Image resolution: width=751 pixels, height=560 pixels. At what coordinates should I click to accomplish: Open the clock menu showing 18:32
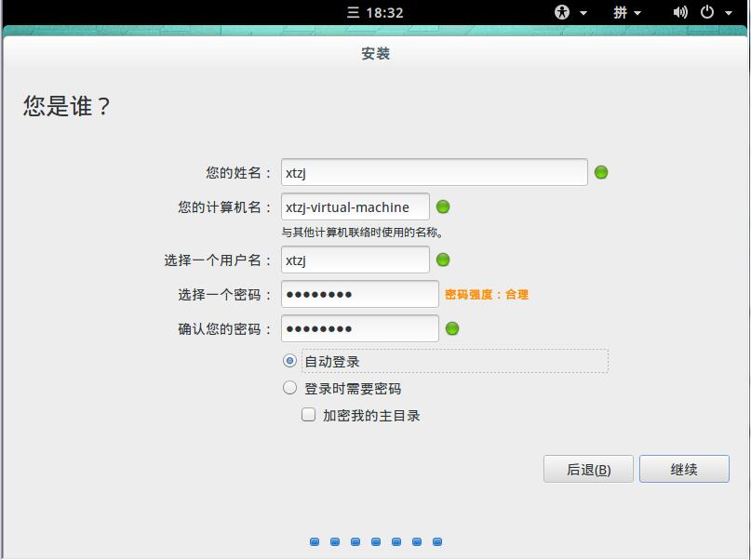click(x=375, y=12)
